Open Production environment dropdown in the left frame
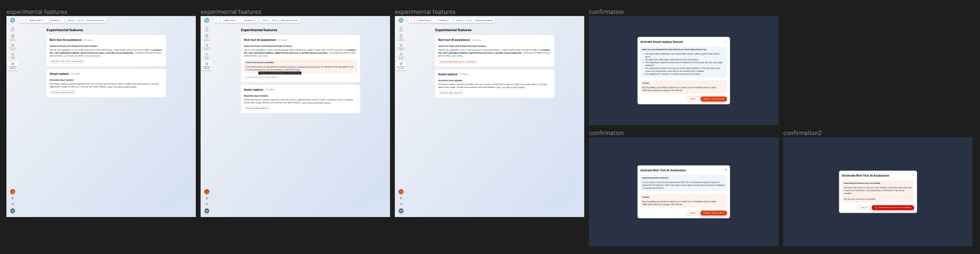 tap(56, 20)
